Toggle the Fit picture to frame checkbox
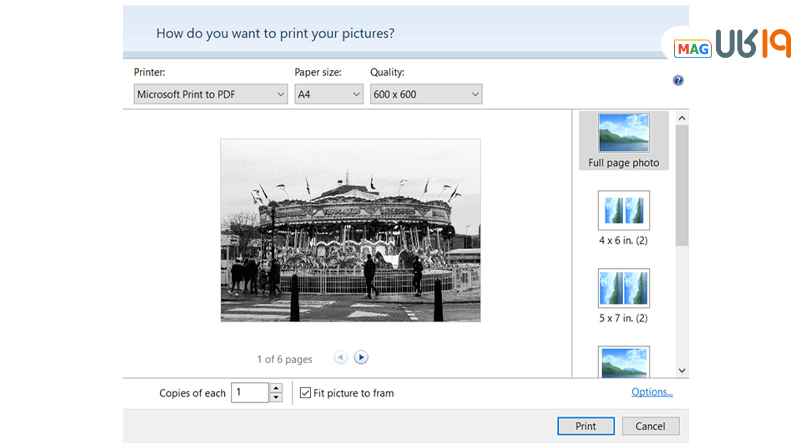 (x=306, y=393)
